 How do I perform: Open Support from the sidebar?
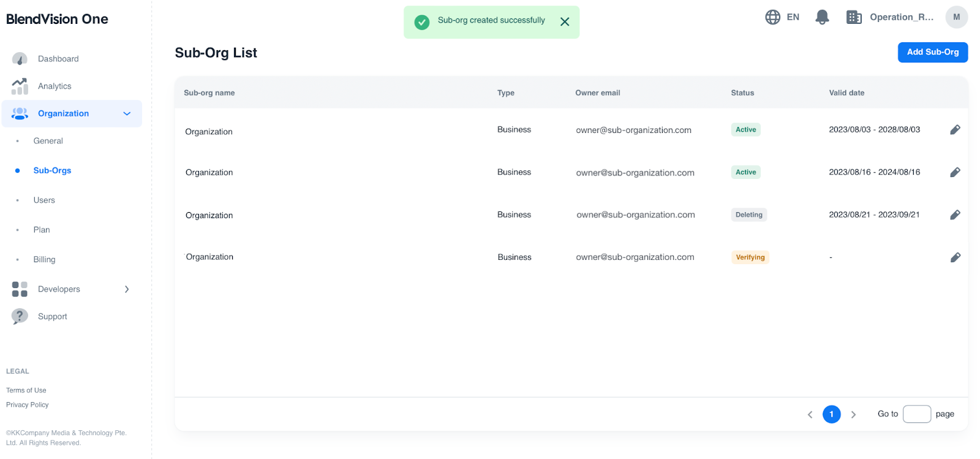[52, 317]
